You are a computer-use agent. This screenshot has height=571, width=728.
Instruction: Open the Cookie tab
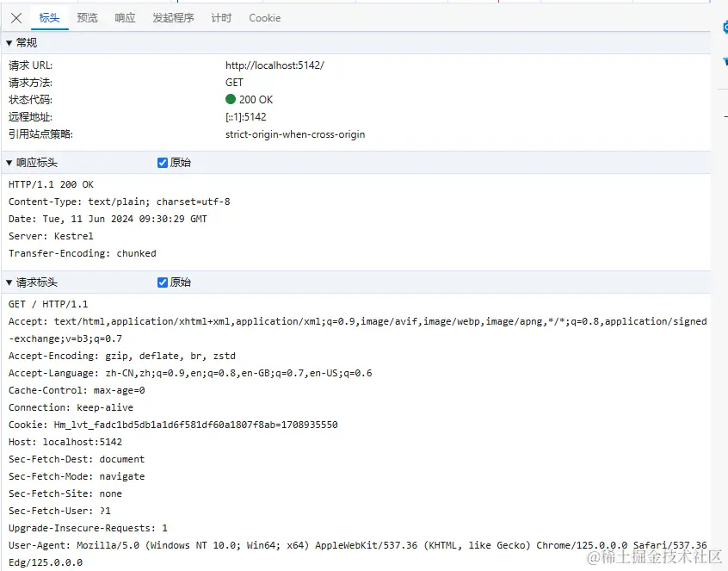pos(265,18)
